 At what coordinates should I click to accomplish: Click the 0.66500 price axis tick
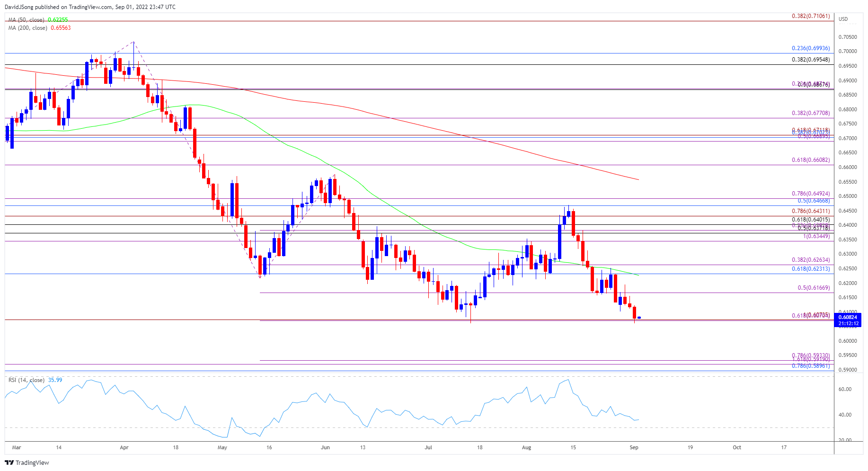pos(848,152)
